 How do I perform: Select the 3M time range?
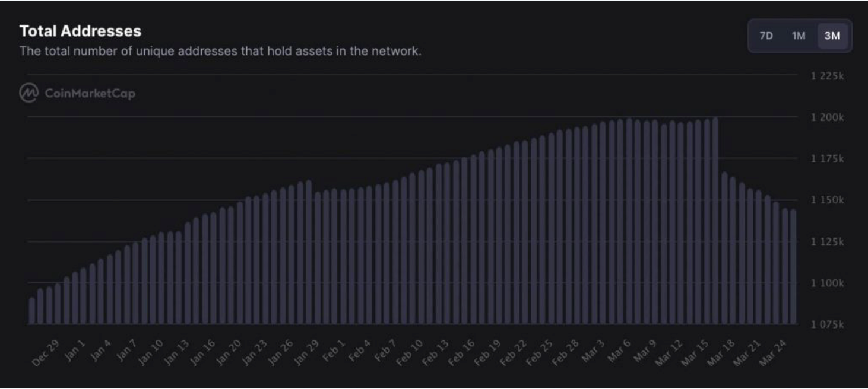coord(832,36)
